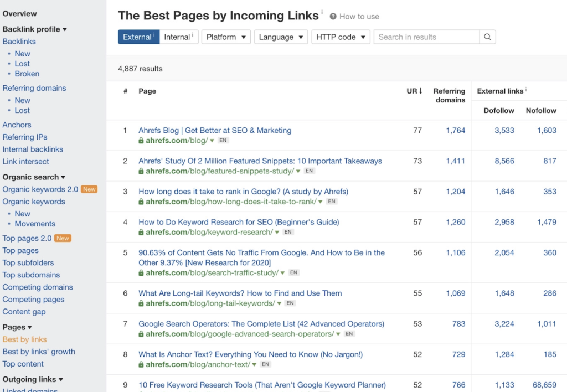Screen dimensions: 567x392
Task: Open the Featured Snippets study page link
Action: tap(260, 161)
